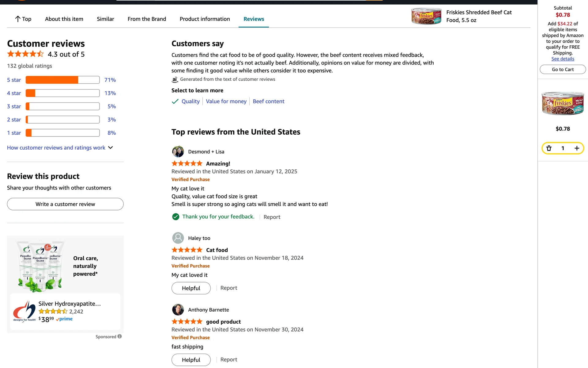Click the Top arrow icon
The width and height of the screenshot is (588, 368).
point(18,19)
